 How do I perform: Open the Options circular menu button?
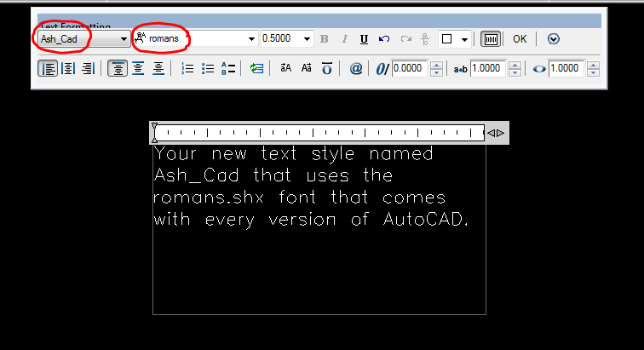point(553,39)
